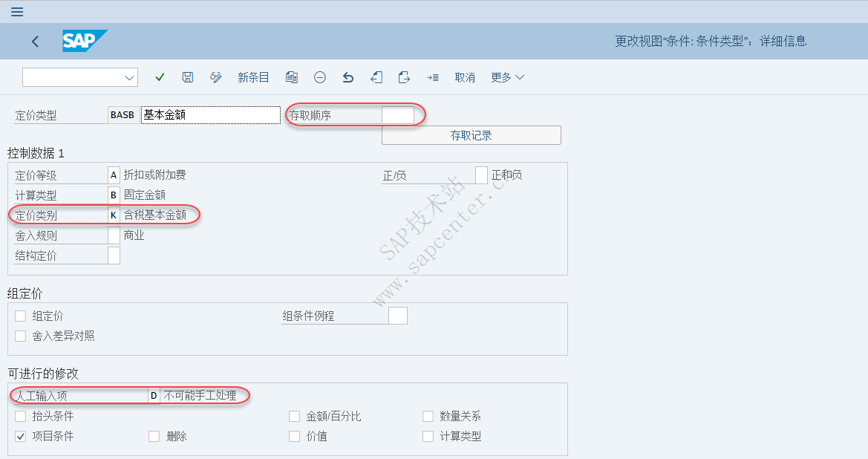Click the 存取顺序 input field

[398, 114]
